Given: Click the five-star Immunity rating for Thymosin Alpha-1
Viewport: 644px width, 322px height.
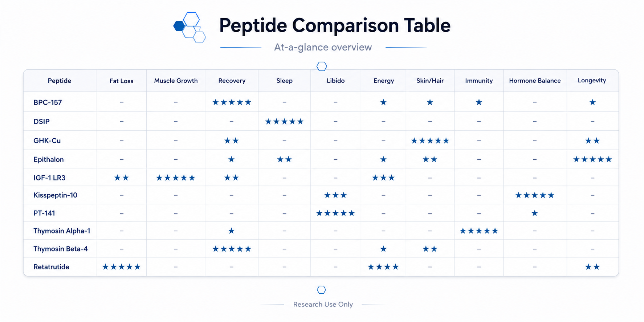Looking at the screenshot, I should point(479,231).
